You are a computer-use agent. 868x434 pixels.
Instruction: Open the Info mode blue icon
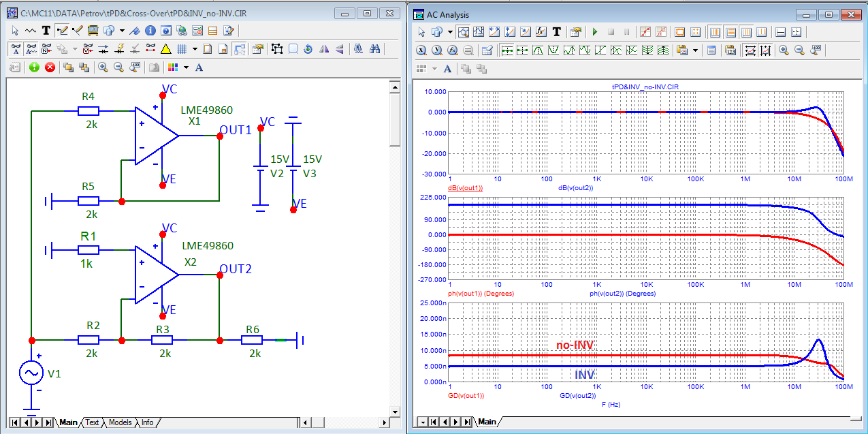click(150, 31)
